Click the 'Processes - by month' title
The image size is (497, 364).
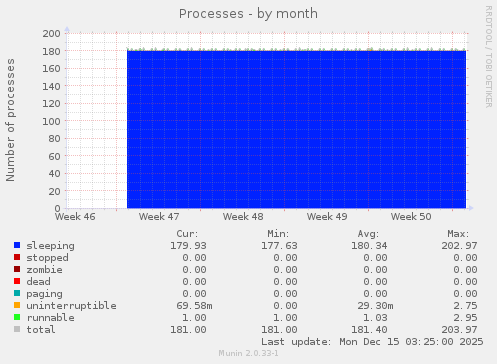coord(248,14)
